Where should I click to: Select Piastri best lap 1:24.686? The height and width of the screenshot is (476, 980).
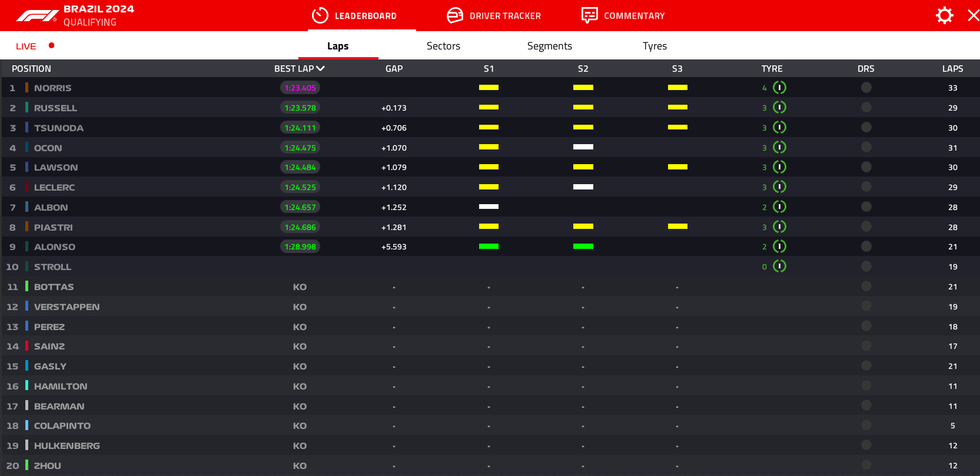pos(300,227)
